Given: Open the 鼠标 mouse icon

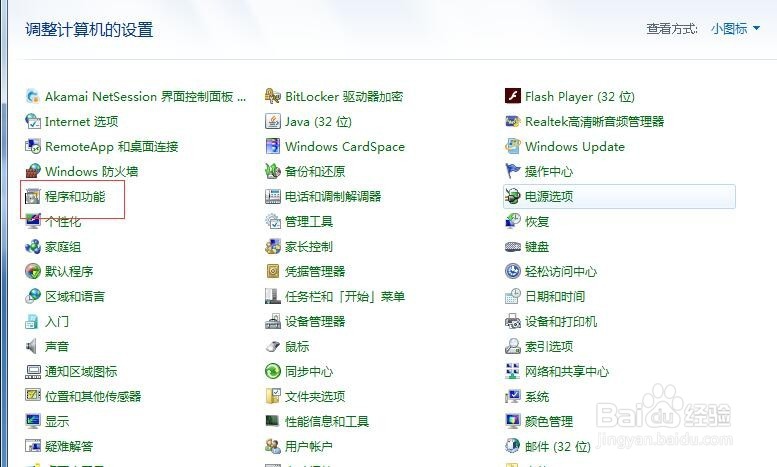Looking at the screenshot, I should 273,346.
